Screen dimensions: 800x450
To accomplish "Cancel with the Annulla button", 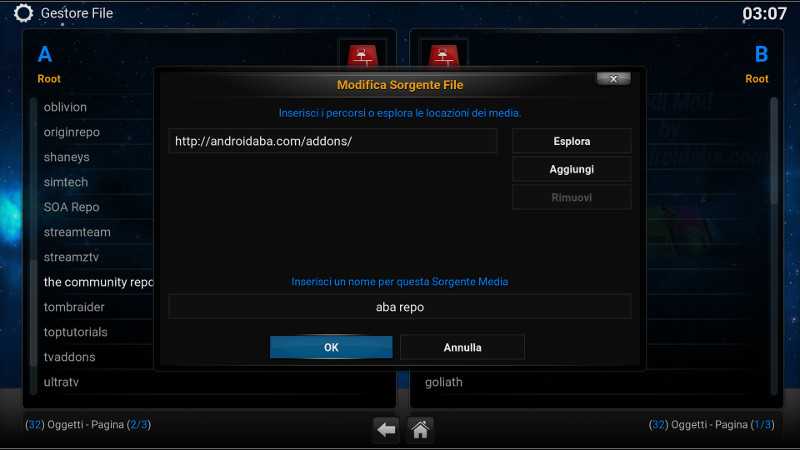I will [x=462, y=347].
